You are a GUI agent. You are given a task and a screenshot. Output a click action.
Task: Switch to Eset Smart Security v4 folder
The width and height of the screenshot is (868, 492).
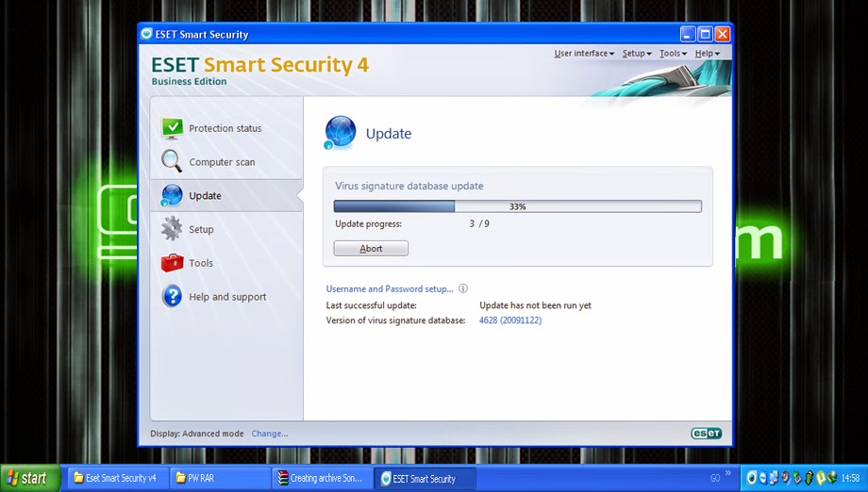[116, 478]
